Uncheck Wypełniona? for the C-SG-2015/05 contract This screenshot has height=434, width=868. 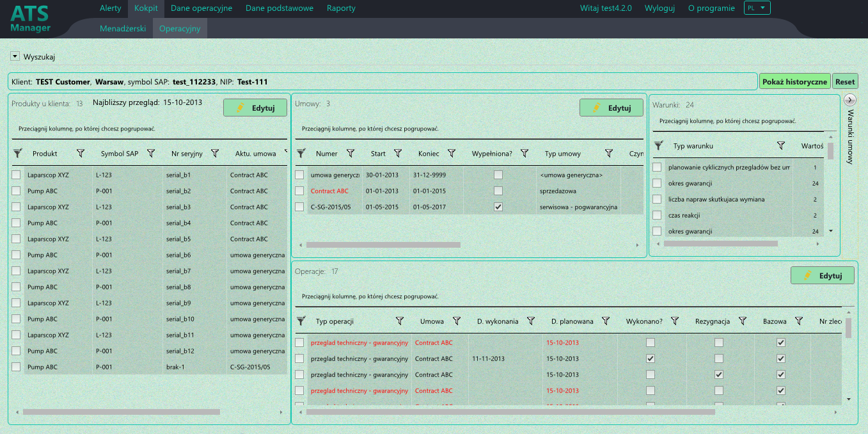pyautogui.click(x=498, y=207)
